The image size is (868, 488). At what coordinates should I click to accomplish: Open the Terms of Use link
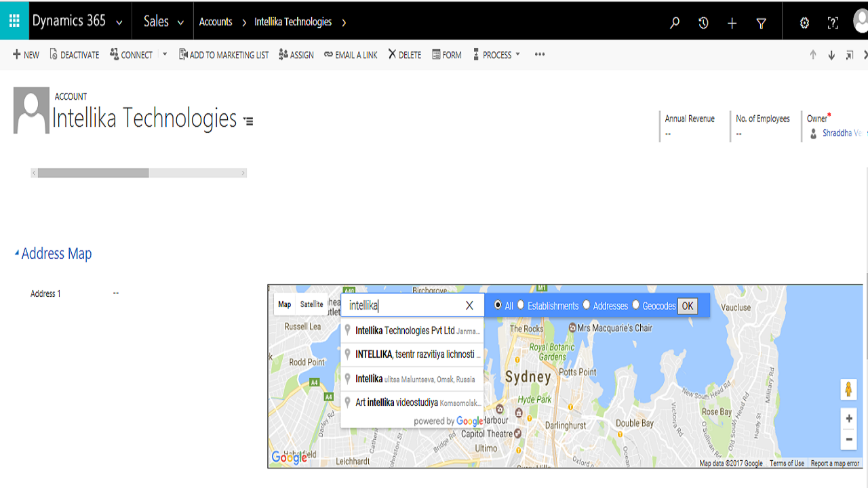(787, 464)
